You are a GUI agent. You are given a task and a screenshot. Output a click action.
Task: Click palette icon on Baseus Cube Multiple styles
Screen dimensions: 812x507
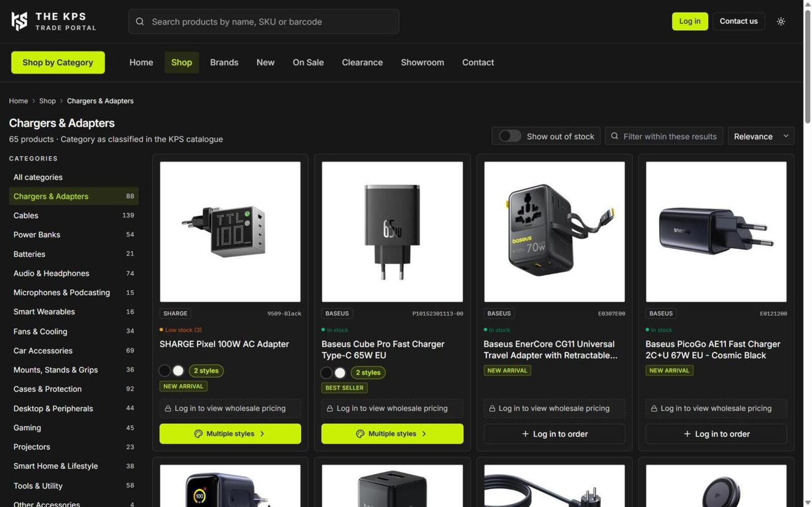pos(360,434)
